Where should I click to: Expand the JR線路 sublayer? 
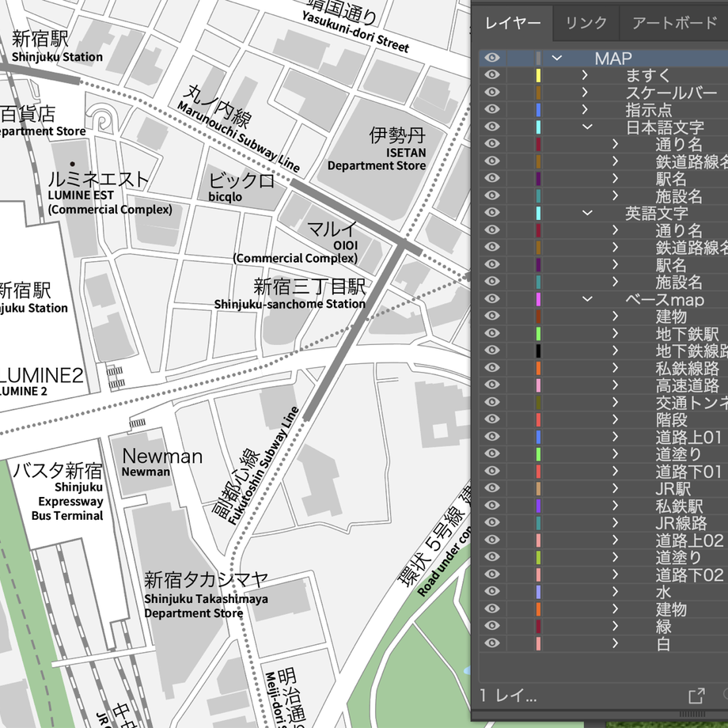pyautogui.click(x=615, y=522)
